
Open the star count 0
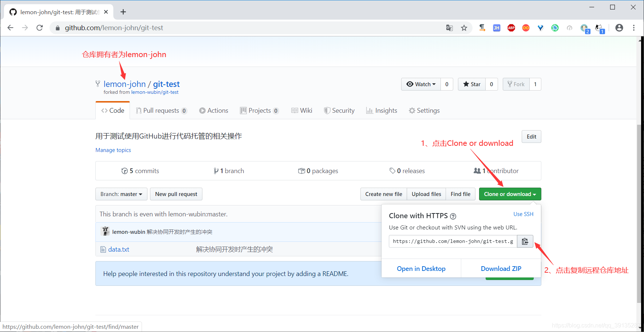tap(491, 84)
